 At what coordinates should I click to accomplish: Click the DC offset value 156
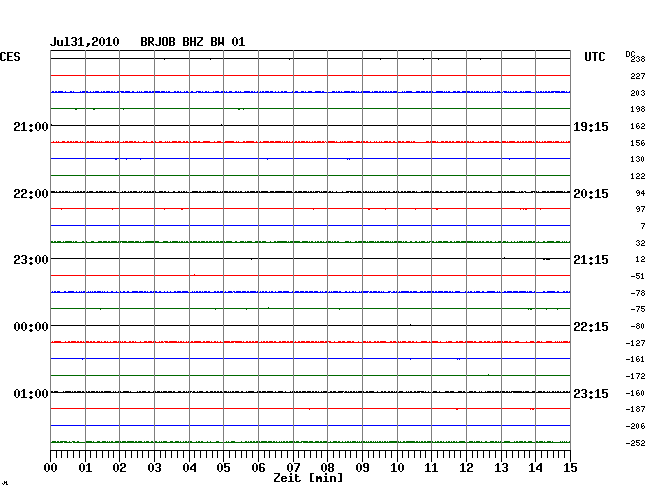(638, 143)
